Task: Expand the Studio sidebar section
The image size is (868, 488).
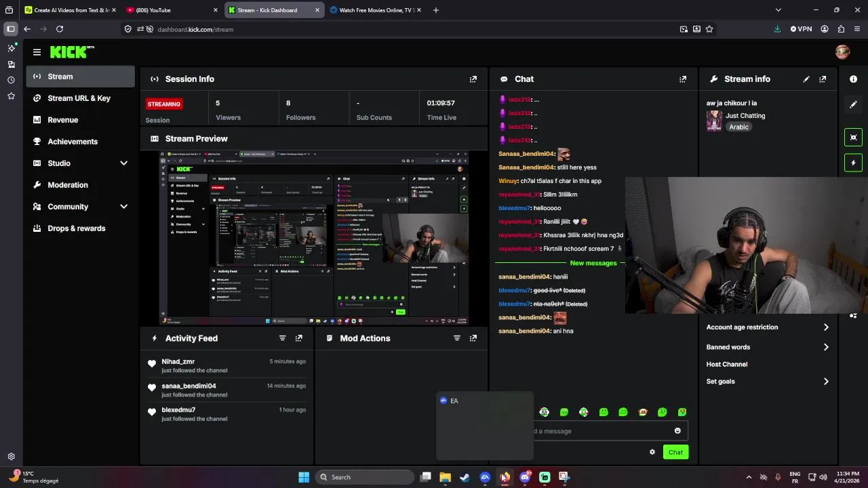Action: click(123, 163)
